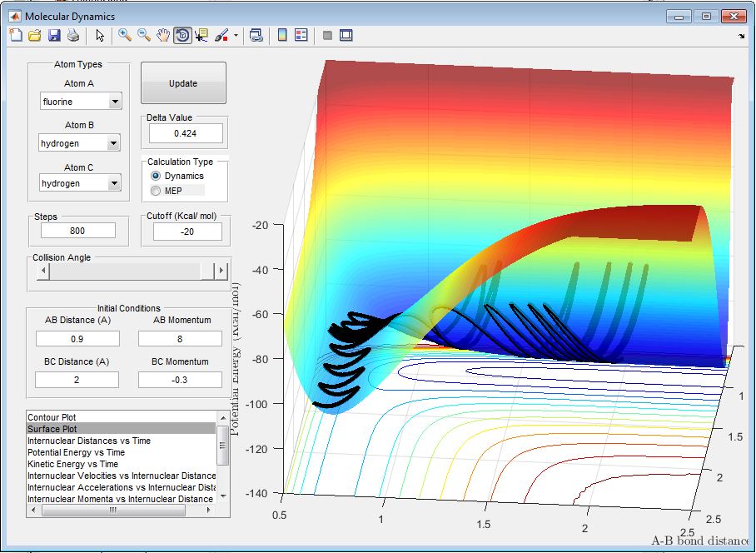Click the New Figure icon

[x=15, y=35]
